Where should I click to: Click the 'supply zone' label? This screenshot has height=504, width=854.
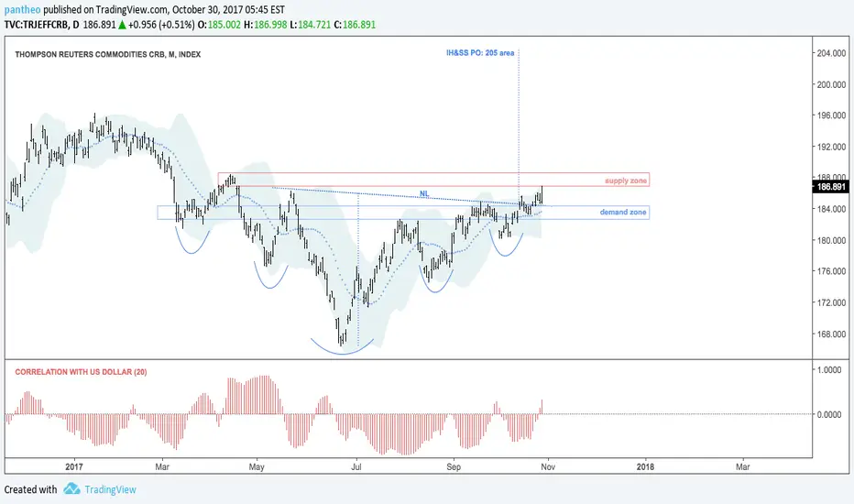tap(626, 181)
